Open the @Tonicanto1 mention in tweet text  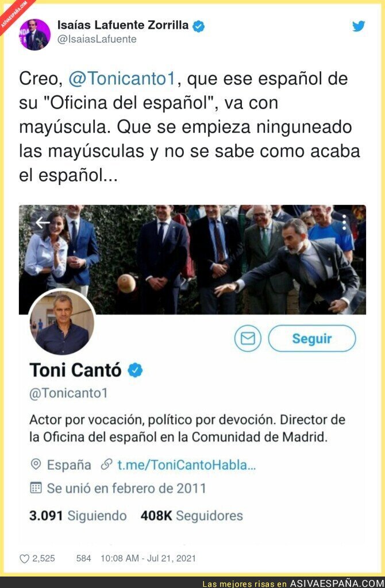tap(122, 79)
